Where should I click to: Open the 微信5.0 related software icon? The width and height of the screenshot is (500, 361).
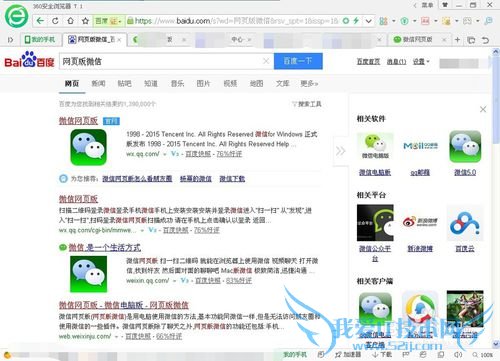(465, 147)
